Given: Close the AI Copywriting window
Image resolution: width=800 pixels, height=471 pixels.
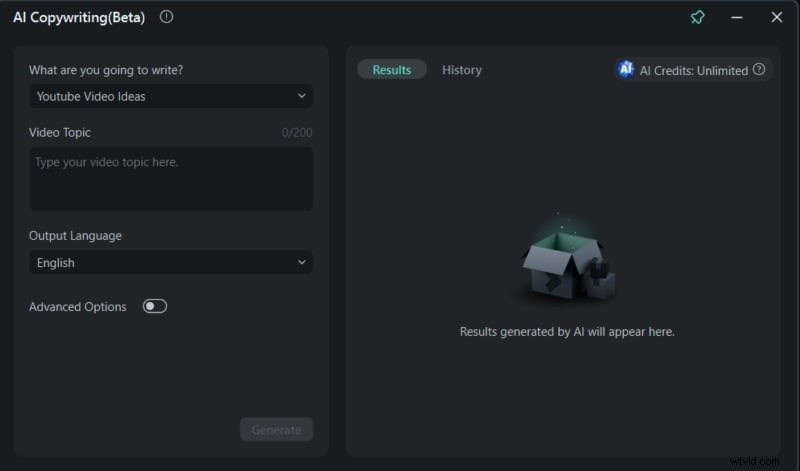Looking at the screenshot, I should (776, 17).
